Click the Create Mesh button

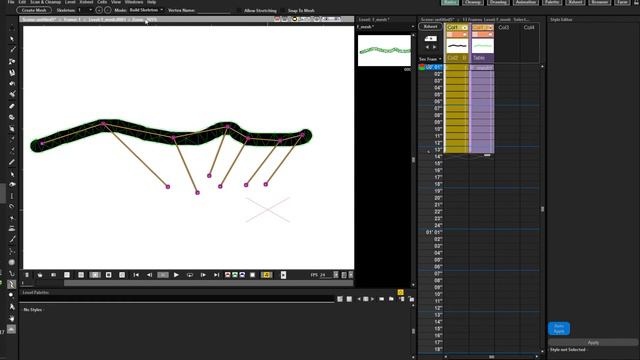(x=34, y=10)
